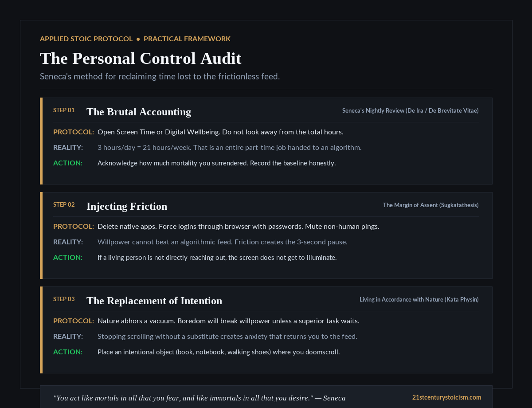Click The Brutal Accounting heading
Viewport: 532px width, 408px height.
tap(139, 112)
